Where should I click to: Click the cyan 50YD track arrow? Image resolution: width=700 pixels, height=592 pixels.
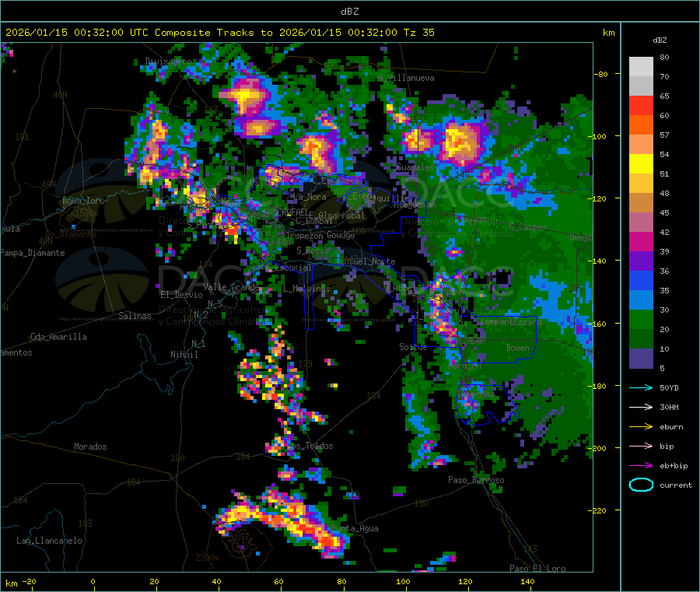coord(641,387)
